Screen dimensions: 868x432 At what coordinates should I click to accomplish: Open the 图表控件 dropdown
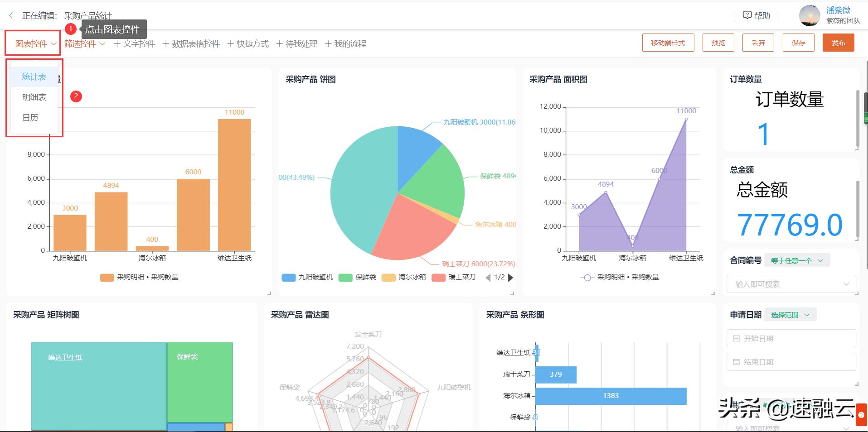[x=33, y=43]
